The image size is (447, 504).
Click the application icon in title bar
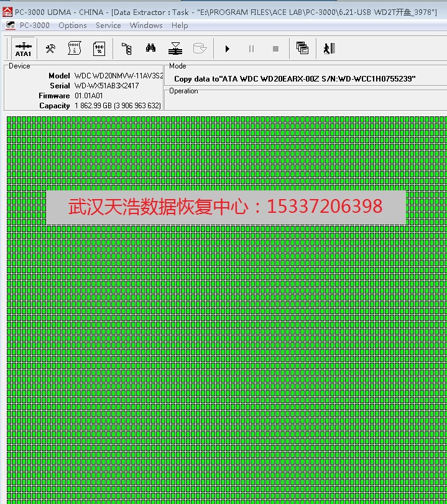7,12
